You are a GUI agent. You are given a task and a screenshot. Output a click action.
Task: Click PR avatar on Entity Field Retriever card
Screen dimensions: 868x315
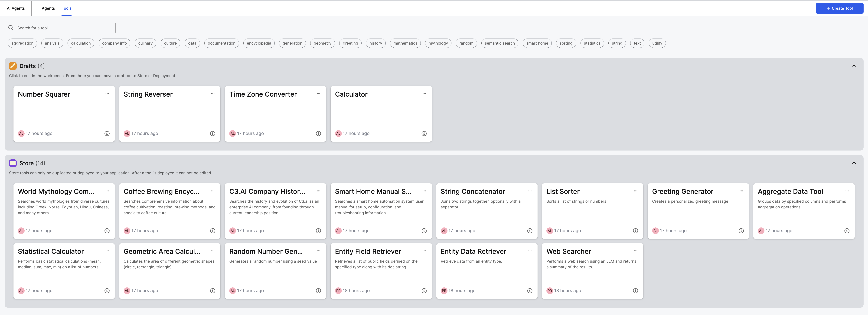click(338, 291)
